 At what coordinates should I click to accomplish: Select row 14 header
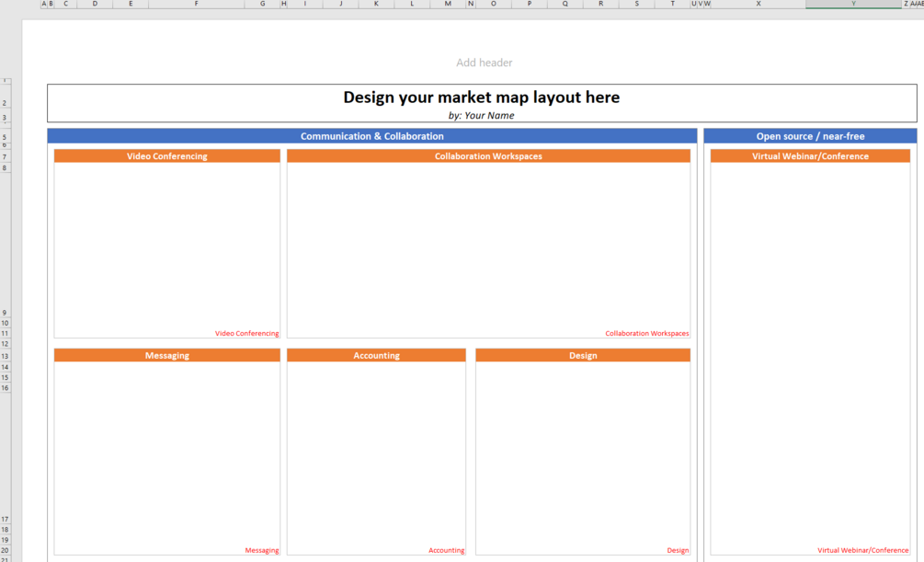pyautogui.click(x=5, y=367)
